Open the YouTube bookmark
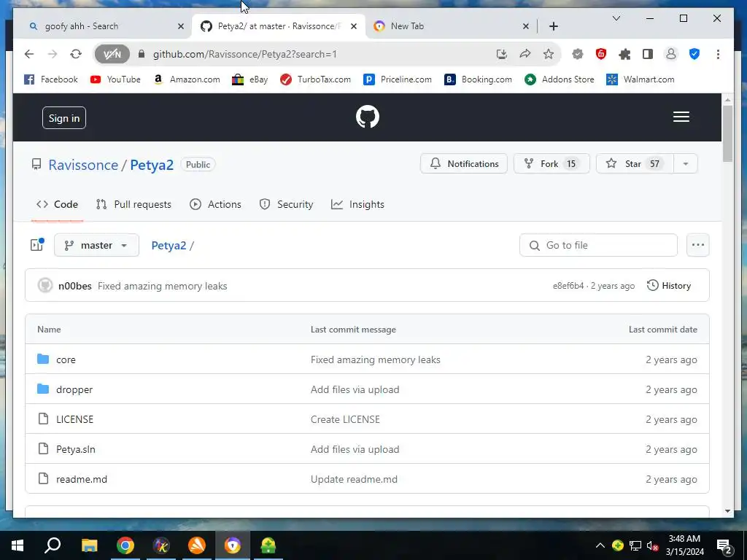This screenshot has height=560, width=747. click(x=115, y=79)
